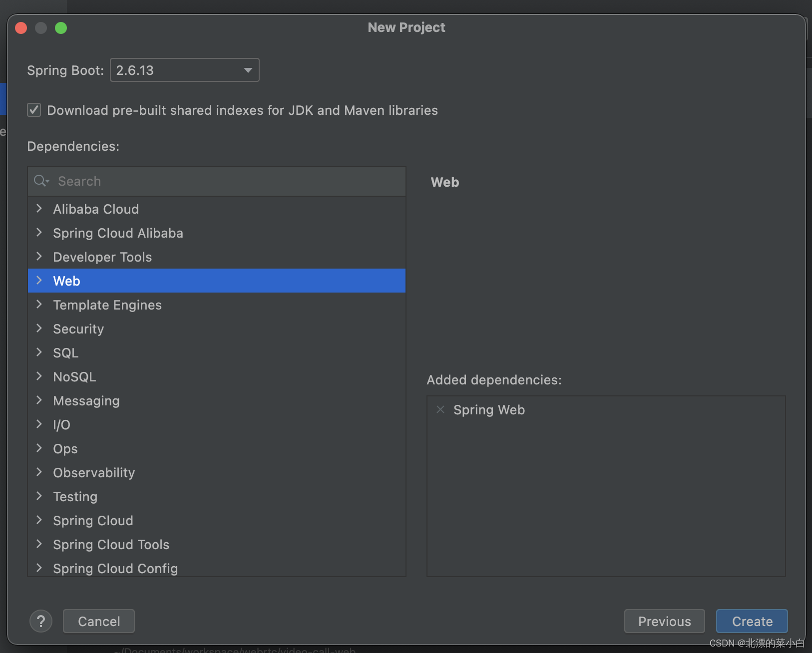Click the dependencies Search field

217,181
